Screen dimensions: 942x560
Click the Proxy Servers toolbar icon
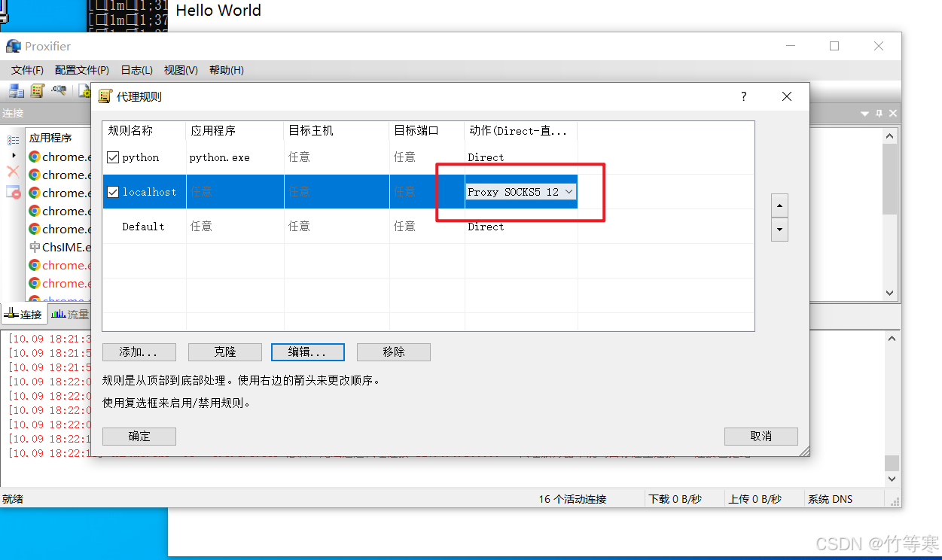click(17, 91)
